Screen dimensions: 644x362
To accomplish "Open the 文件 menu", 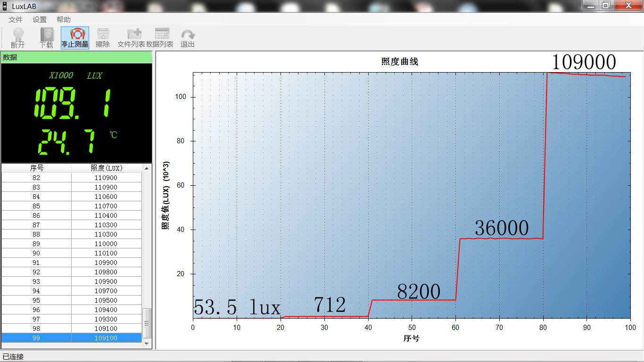I will 15,19.
